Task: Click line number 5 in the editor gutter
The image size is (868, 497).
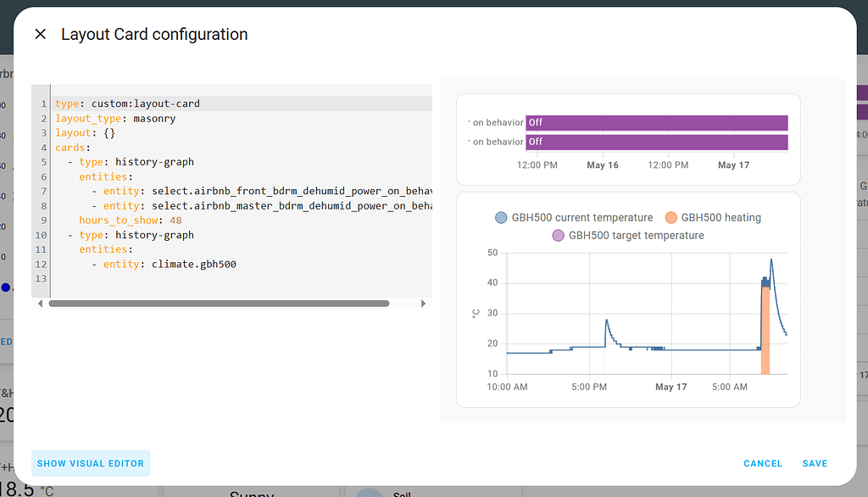Action: 42,161
